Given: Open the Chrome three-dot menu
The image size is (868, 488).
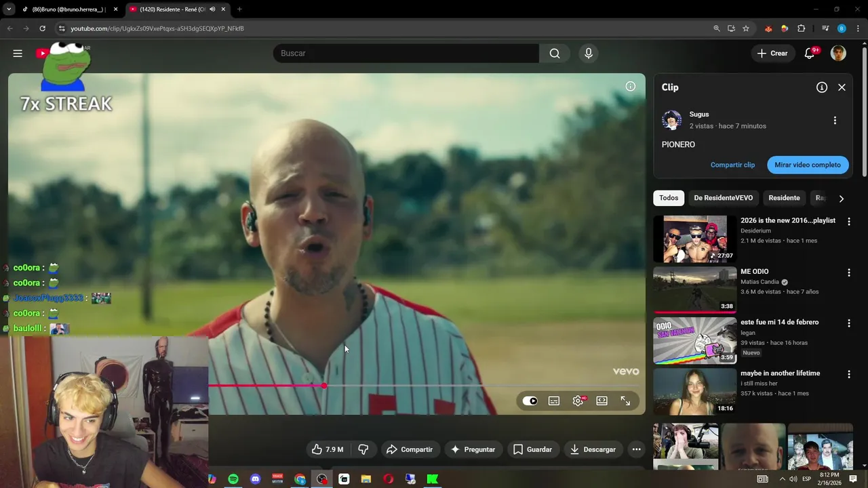Looking at the screenshot, I should coord(859,28).
